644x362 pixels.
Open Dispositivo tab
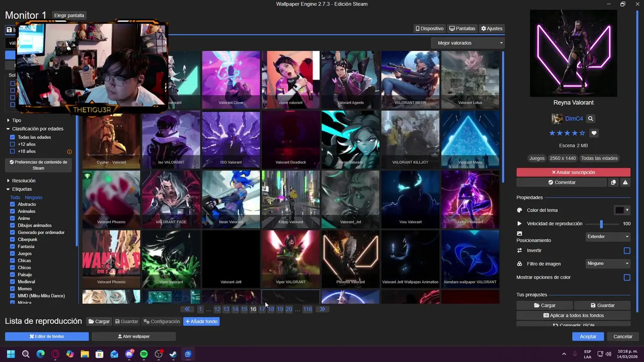coord(430,29)
